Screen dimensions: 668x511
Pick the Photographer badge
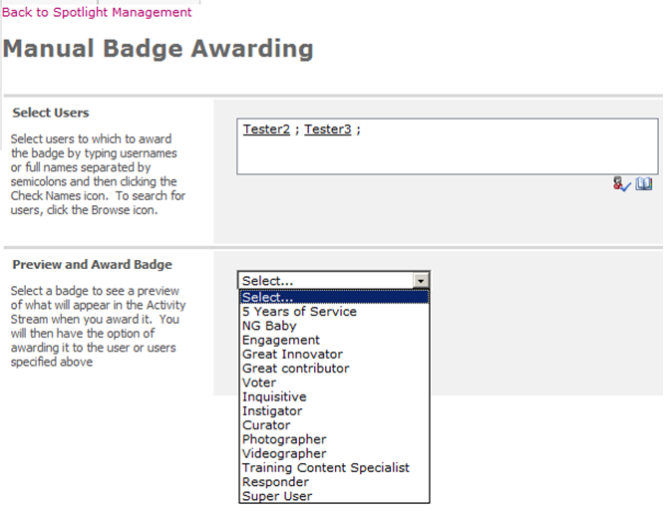point(284,439)
